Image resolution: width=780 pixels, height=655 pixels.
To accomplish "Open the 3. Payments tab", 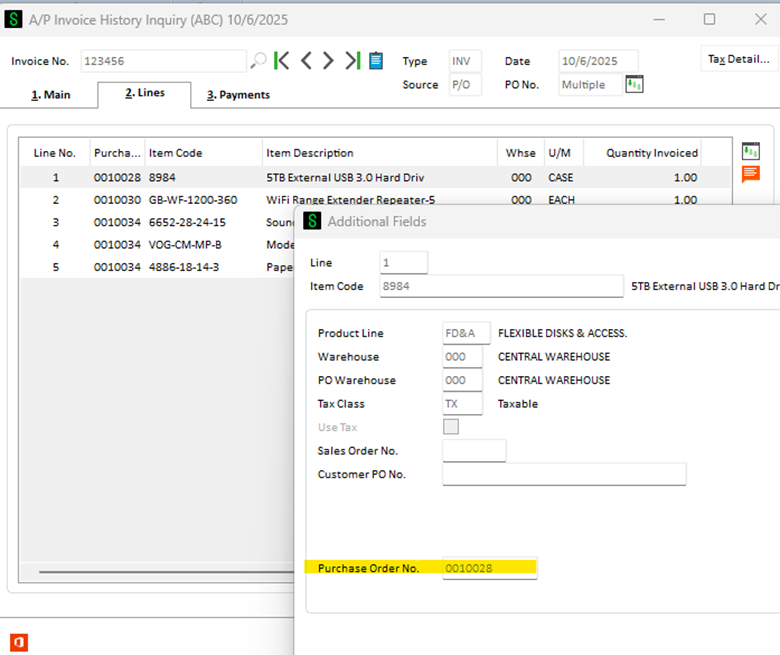I will click(x=238, y=95).
